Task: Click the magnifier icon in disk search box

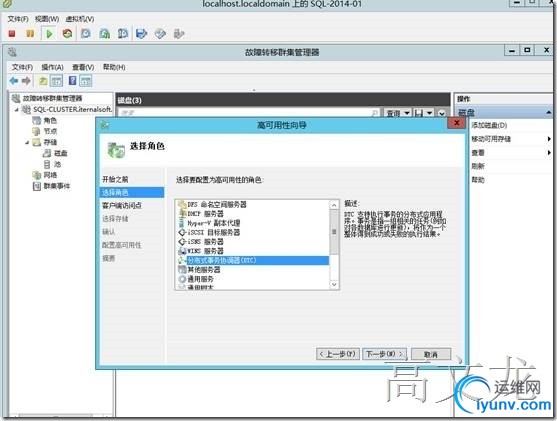Action: point(374,113)
